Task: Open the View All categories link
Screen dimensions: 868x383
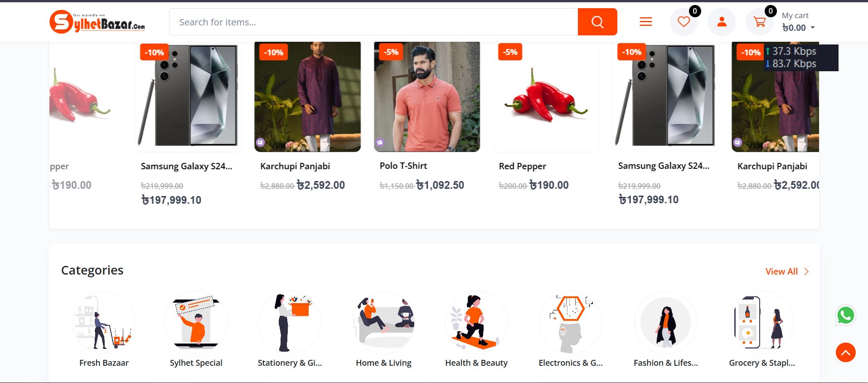Action: coord(781,271)
